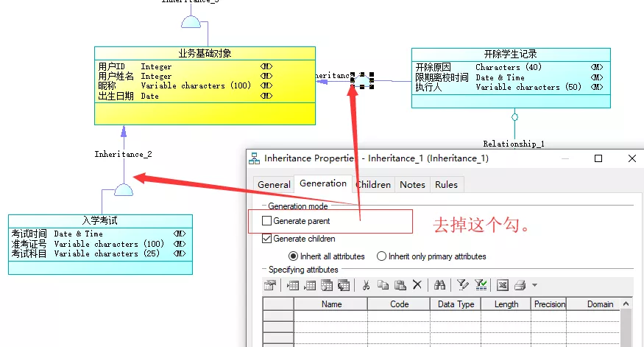Image resolution: width=644 pixels, height=347 pixels.
Task: Open Properties tool in attributes toolbar
Action: pos(270,285)
